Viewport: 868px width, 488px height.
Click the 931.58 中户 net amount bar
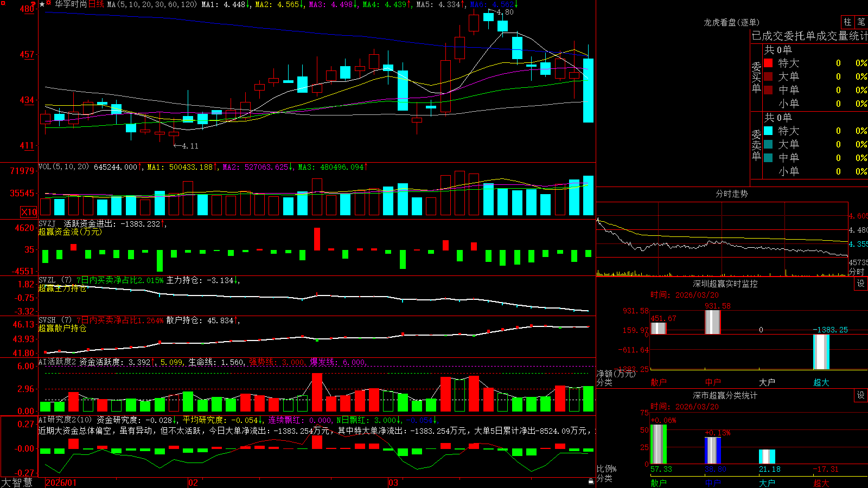coord(713,322)
